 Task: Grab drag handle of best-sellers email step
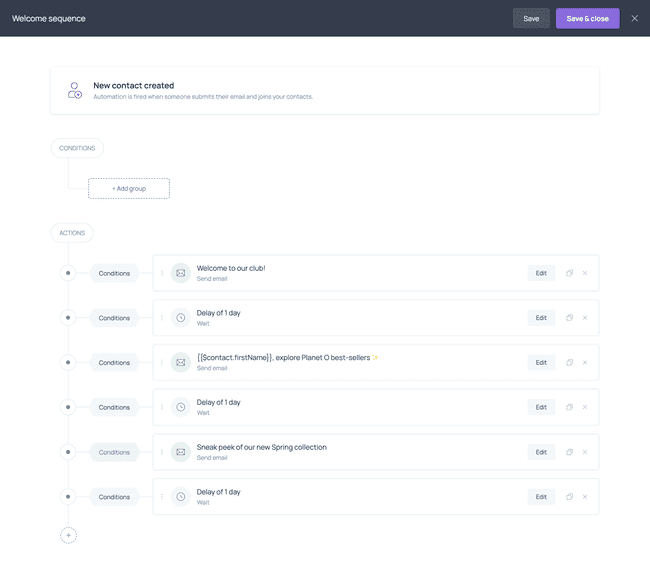click(x=162, y=363)
